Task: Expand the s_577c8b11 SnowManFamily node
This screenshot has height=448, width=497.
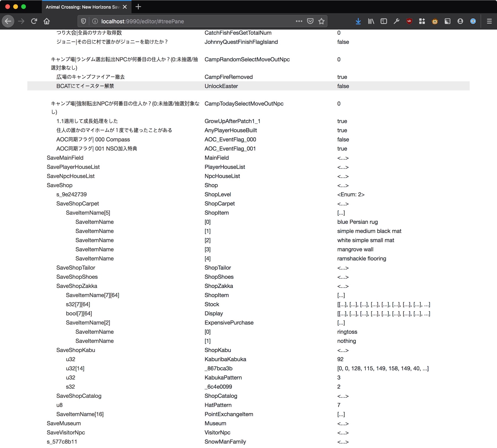Action: 62,442
